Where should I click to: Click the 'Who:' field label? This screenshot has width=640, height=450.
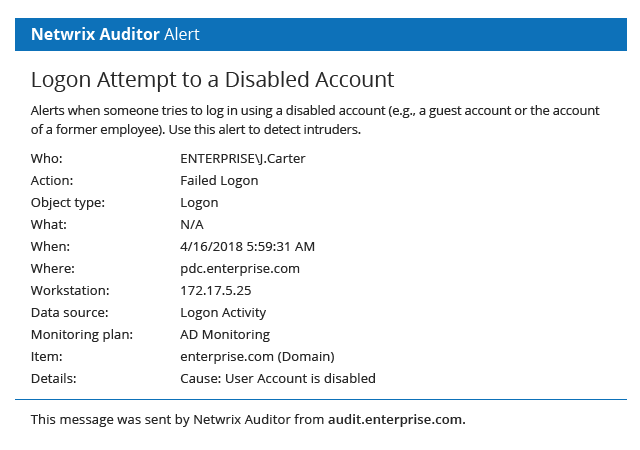46,158
